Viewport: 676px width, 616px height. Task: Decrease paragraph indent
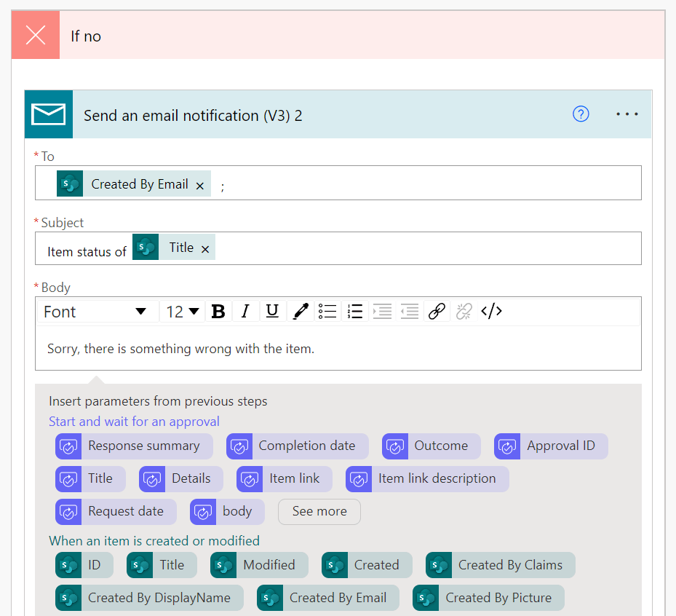tap(410, 312)
